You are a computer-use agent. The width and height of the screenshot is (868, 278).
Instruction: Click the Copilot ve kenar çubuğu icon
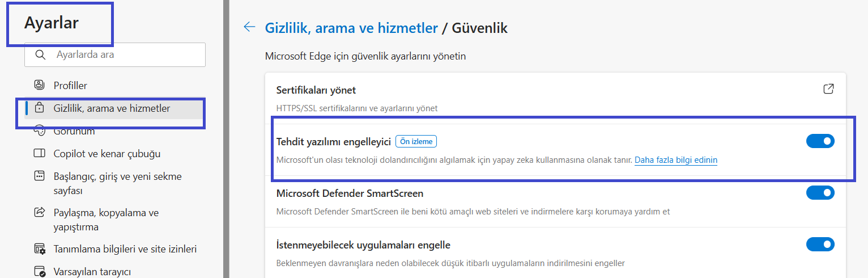[39, 153]
